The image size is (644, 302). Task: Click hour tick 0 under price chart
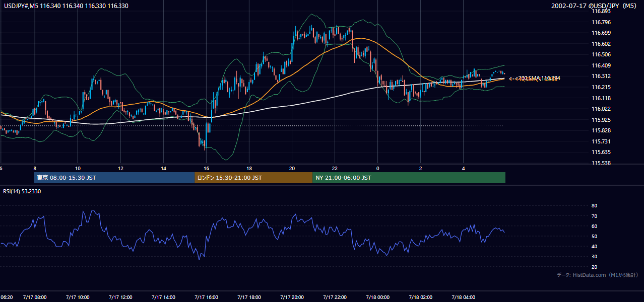click(x=377, y=168)
